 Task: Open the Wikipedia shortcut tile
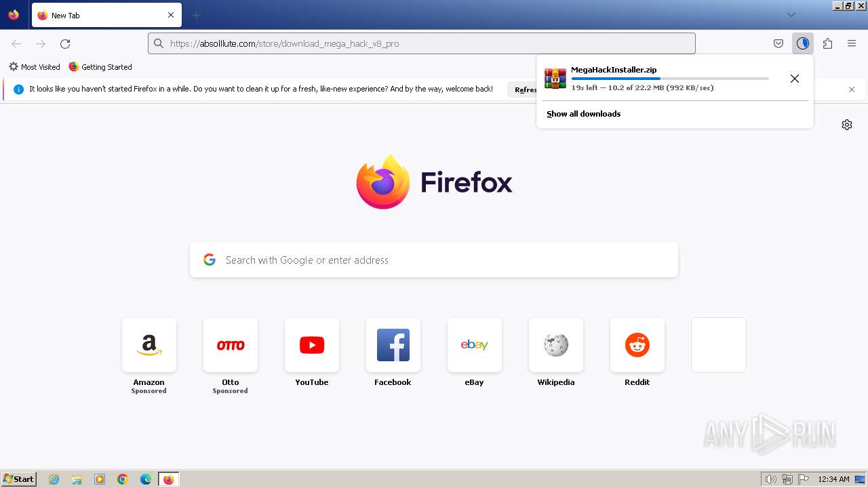(x=556, y=345)
